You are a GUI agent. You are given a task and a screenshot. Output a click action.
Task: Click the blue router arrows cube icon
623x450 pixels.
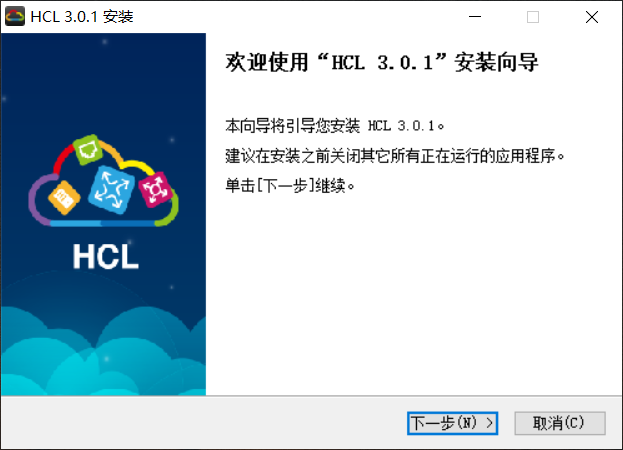click(112, 189)
